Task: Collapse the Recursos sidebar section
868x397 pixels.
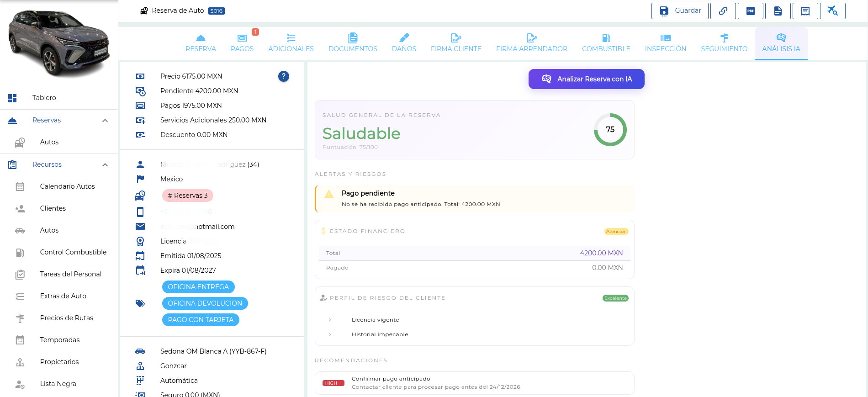Action: tap(105, 164)
